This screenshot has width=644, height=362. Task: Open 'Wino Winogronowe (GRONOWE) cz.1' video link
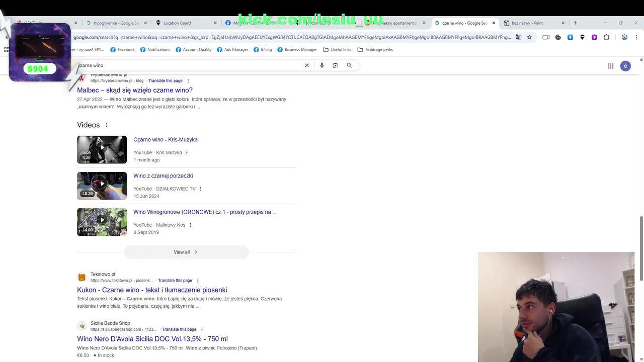click(x=205, y=212)
